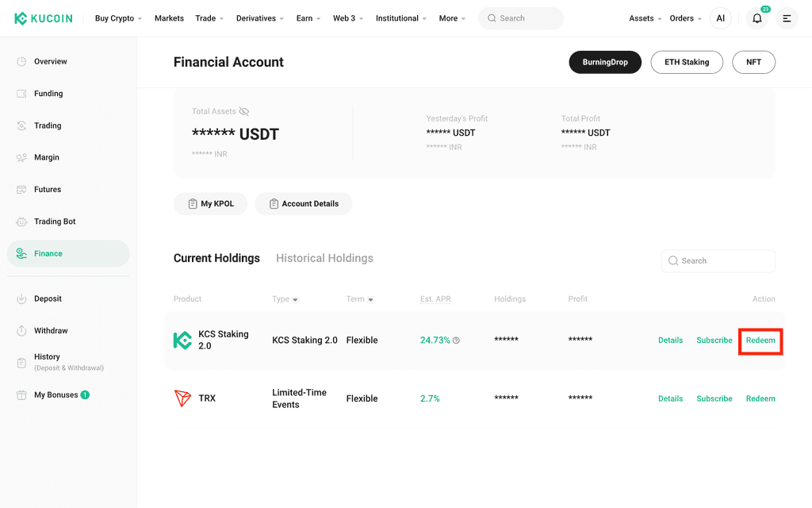Open the notifications bell
This screenshot has height=508, width=812.
coord(756,19)
